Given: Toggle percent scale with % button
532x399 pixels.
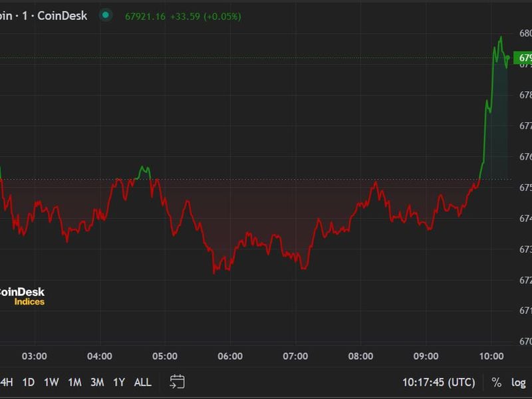Looking at the screenshot, I should [x=496, y=382].
